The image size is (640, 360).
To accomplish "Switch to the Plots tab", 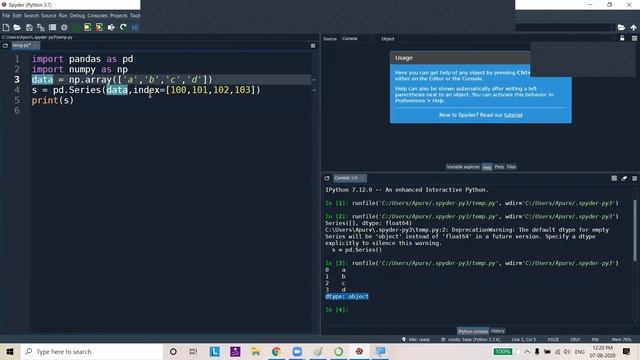I will coord(499,167).
